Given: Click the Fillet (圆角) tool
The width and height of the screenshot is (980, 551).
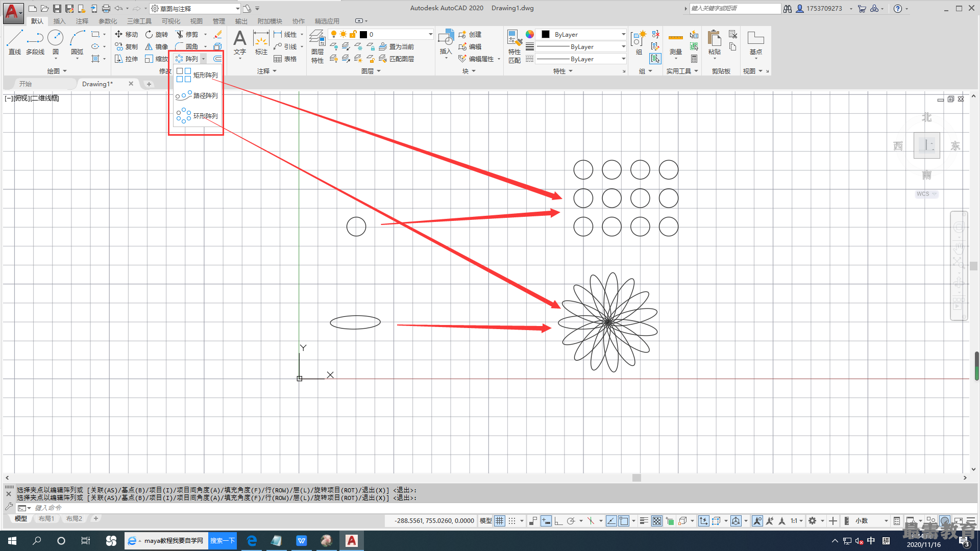Looking at the screenshot, I should (x=186, y=46).
